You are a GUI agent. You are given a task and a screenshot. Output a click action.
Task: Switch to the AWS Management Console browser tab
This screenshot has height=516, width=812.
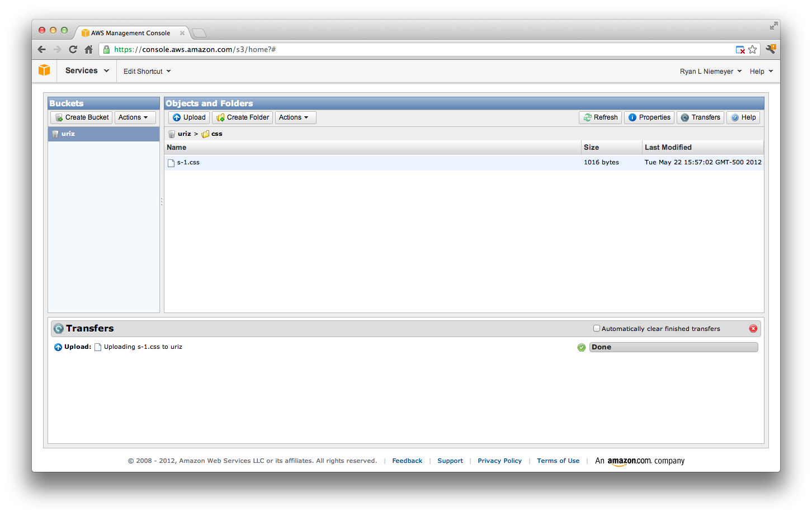132,32
